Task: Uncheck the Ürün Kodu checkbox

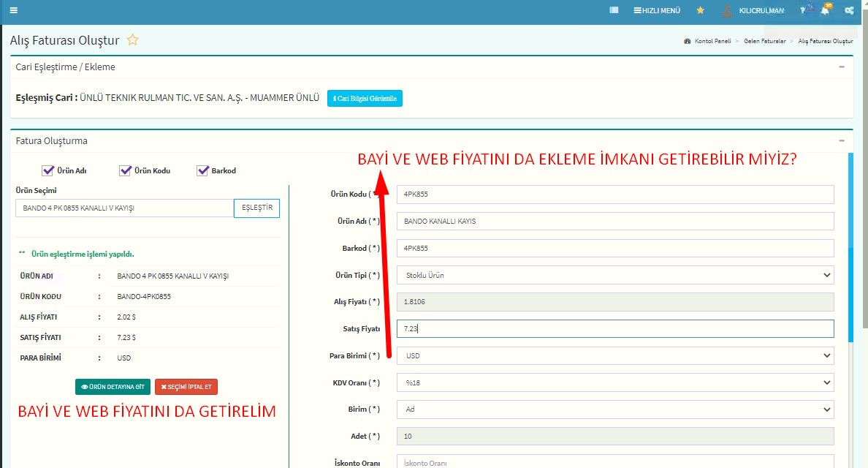Action: [x=125, y=170]
